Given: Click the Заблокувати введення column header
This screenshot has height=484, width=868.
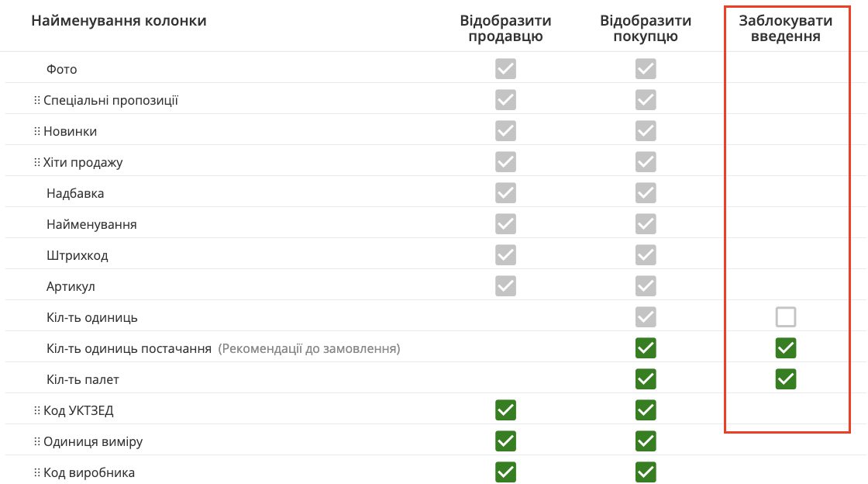Looking at the screenshot, I should 786,28.
